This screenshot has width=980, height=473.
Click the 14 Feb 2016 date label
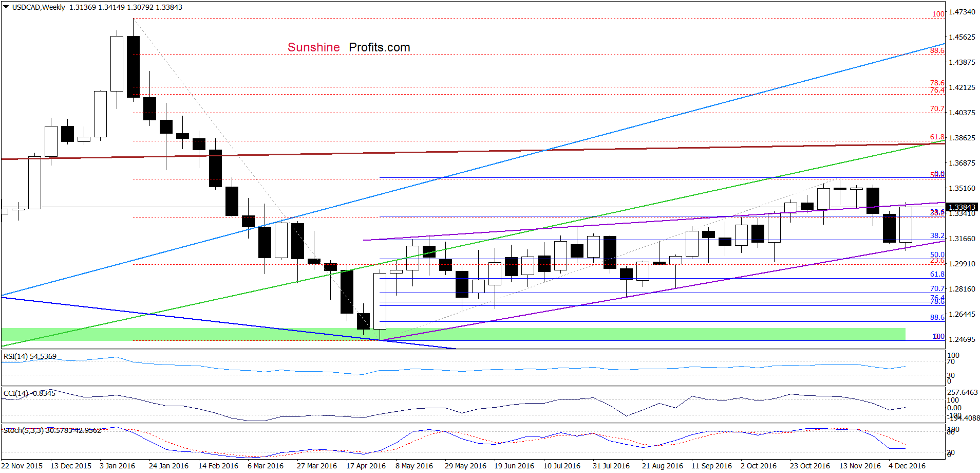(x=218, y=466)
